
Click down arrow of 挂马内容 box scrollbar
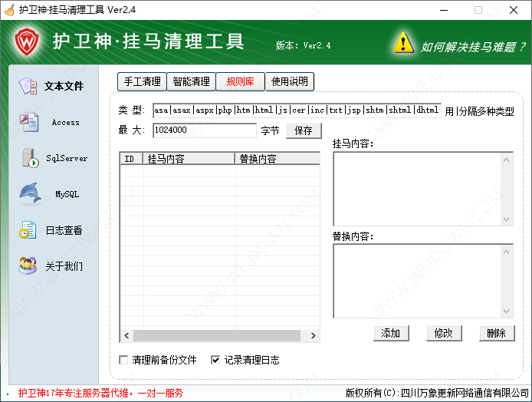pos(507,219)
